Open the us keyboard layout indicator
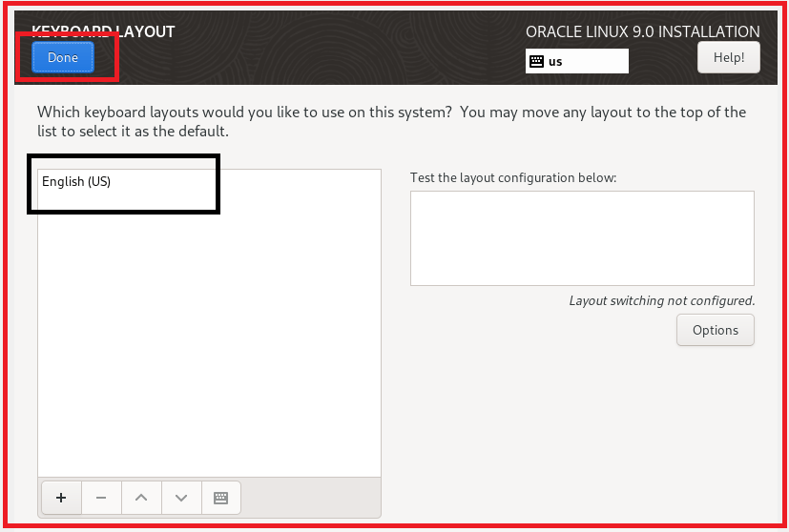 point(576,61)
